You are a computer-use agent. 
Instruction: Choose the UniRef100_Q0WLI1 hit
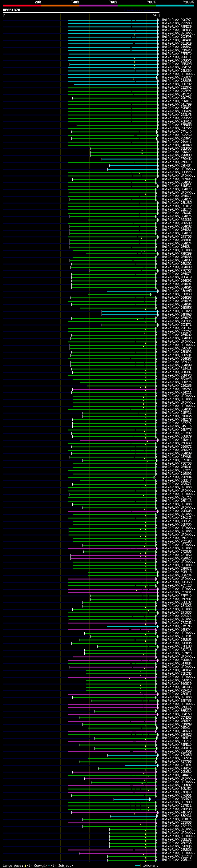(177, 57)
